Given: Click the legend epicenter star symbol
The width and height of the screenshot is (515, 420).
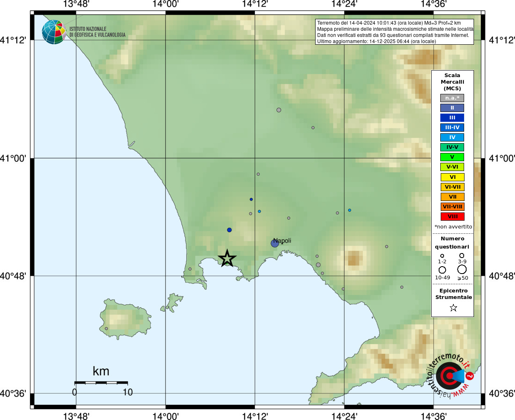Looking at the screenshot, I should point(453,308).
